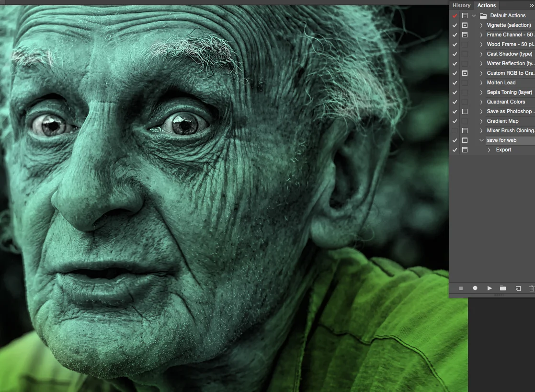
Task: Select the Vignette (selection) action
Action: pyautogui.click(x=509, y=25)
